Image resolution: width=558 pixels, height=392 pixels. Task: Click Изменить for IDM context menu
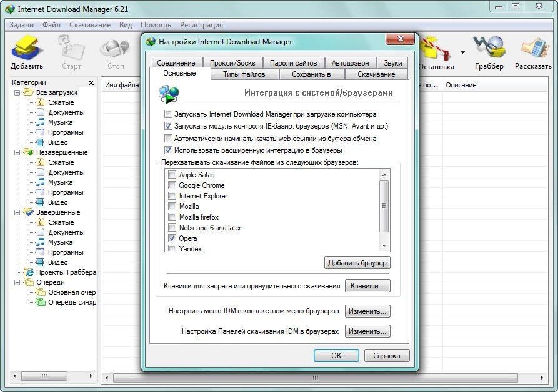[x=367, y=311]
